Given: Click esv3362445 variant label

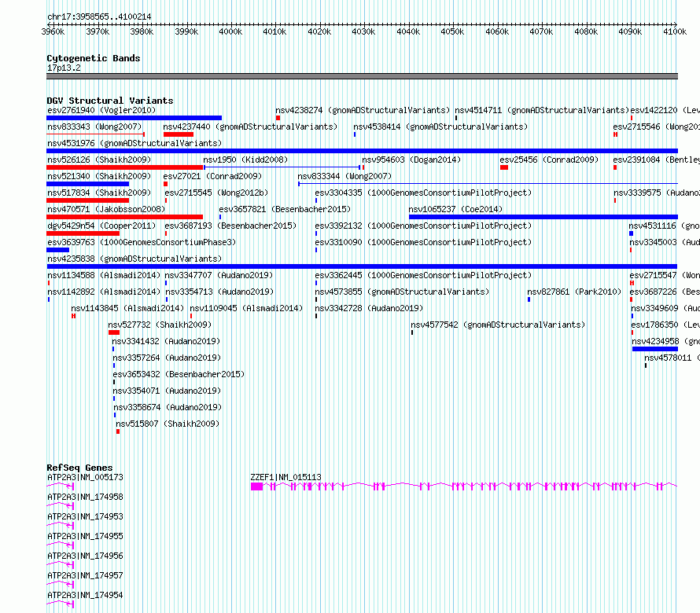Looking at the screenshot, I should tap(423, 275).
